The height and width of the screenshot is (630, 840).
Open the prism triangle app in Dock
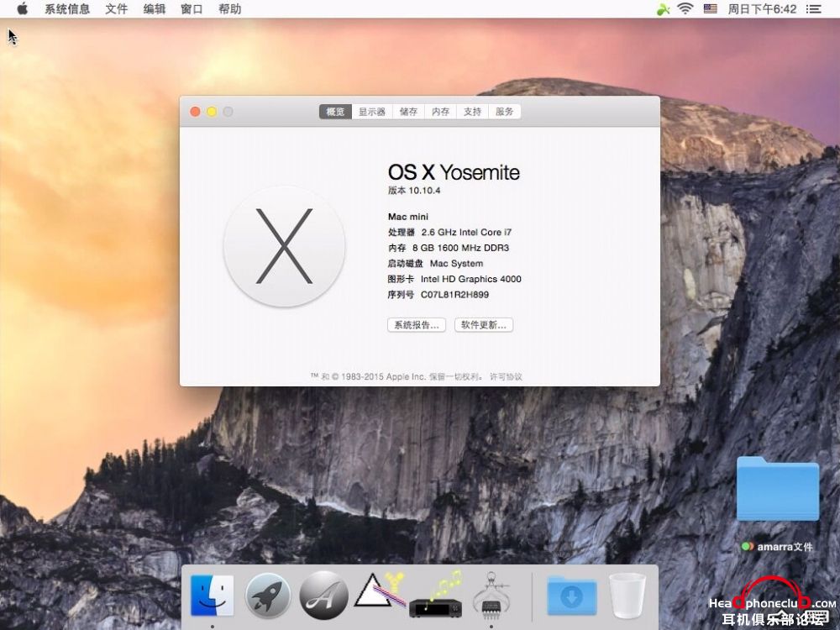[x=381, y=591]
